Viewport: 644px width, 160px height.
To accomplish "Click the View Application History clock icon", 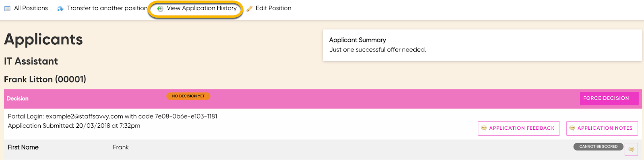I will 160,8.
